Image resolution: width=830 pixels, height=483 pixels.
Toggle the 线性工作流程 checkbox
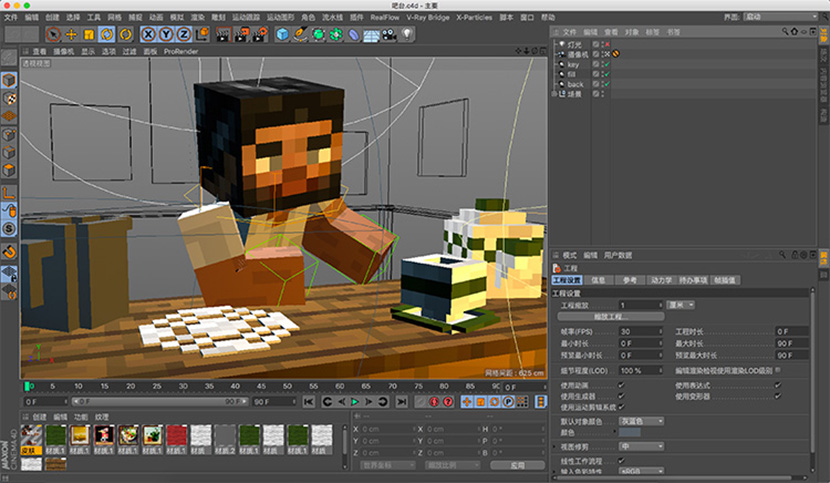pos(621,461)
